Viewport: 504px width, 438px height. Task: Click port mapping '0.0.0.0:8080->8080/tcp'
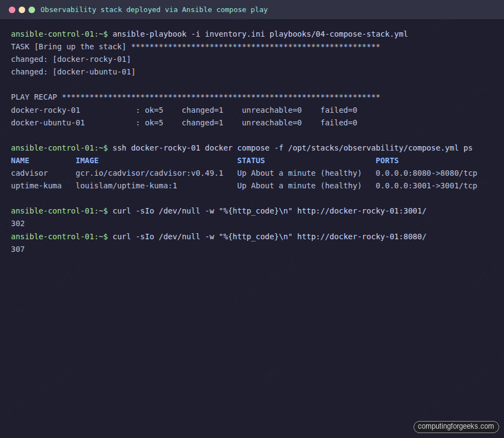(426, 173)
